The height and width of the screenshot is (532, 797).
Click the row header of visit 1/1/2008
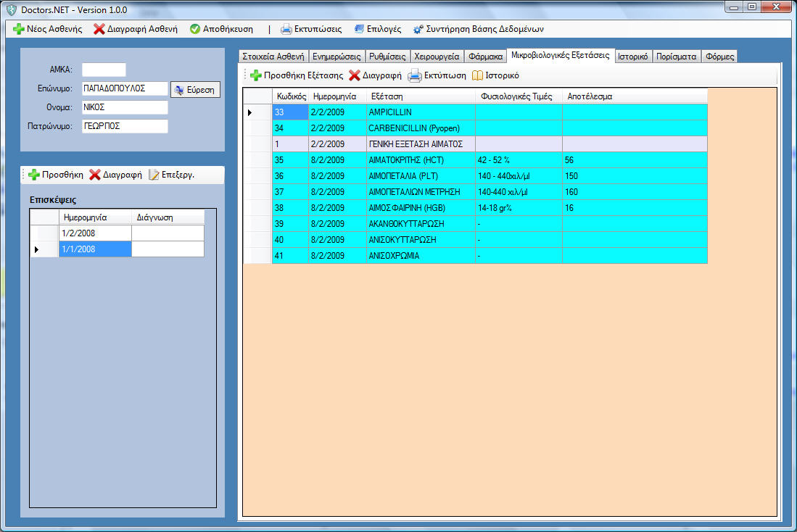[x=44, y=249]
